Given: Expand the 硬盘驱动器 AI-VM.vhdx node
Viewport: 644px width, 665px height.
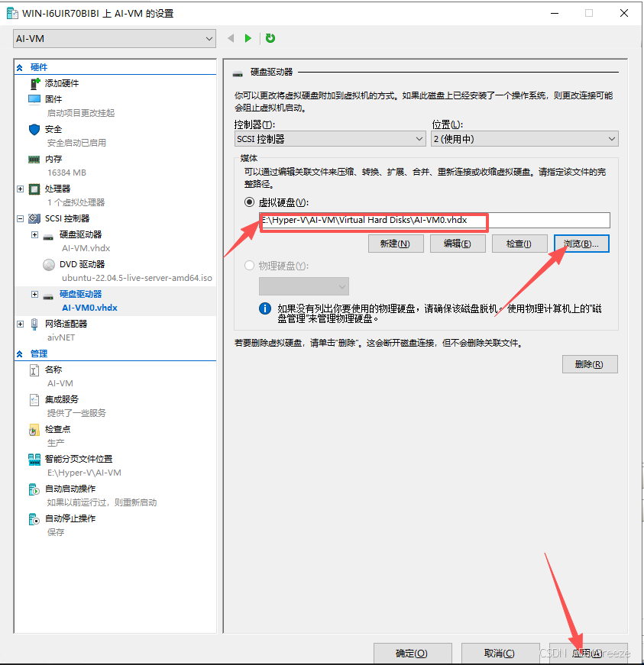Looking at the screenshot, I should (x=35, y=234).
